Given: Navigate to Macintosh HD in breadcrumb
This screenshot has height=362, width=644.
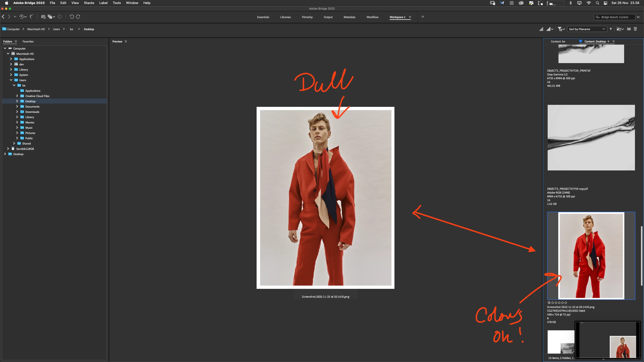Looking at the screenshot, I should (x=36, y=29).
